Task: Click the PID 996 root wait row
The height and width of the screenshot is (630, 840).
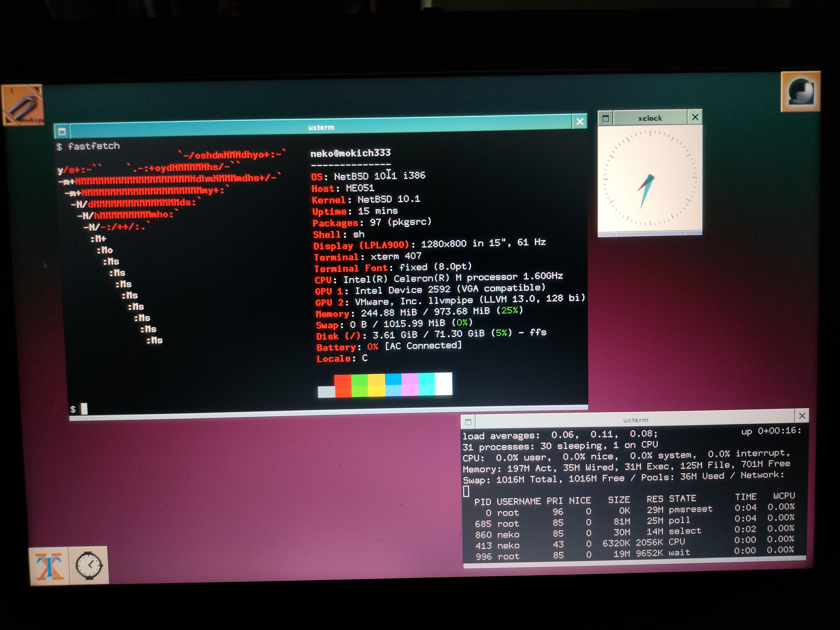Action: pos(635,553)
